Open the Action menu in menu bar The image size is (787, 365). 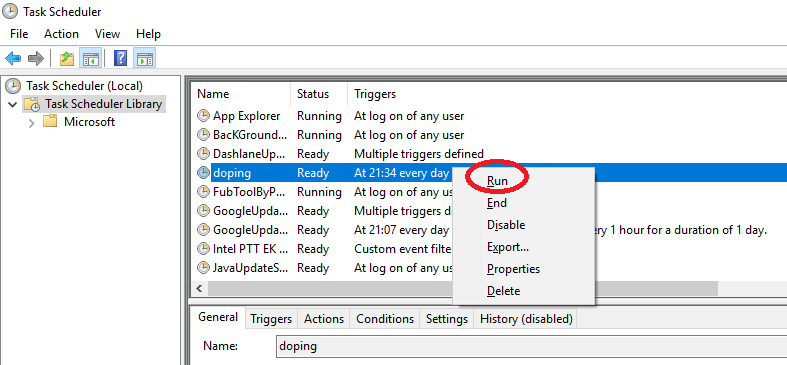(61, 34)
